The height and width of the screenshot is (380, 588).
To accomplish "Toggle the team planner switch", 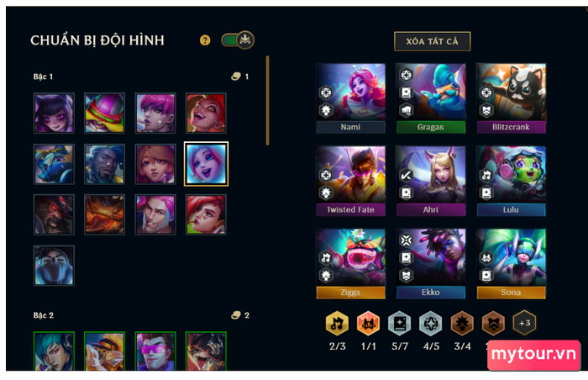I will [x=238, y=40].
